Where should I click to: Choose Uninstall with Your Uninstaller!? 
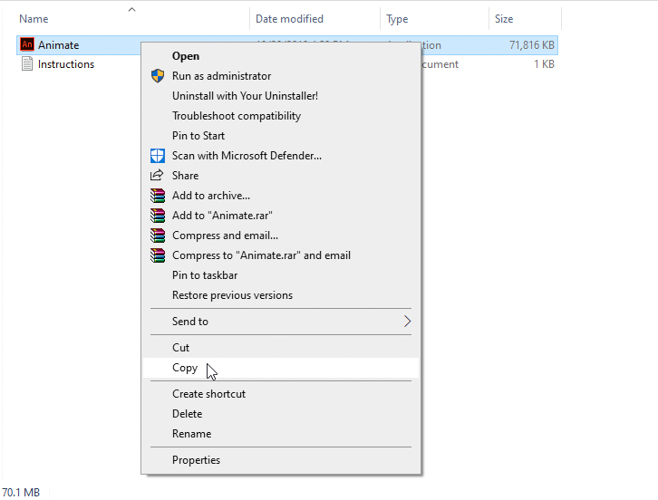click(281, 96)
